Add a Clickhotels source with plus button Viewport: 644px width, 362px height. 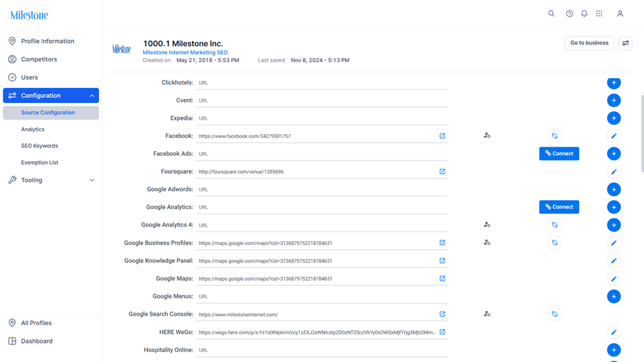coord(614,83)
